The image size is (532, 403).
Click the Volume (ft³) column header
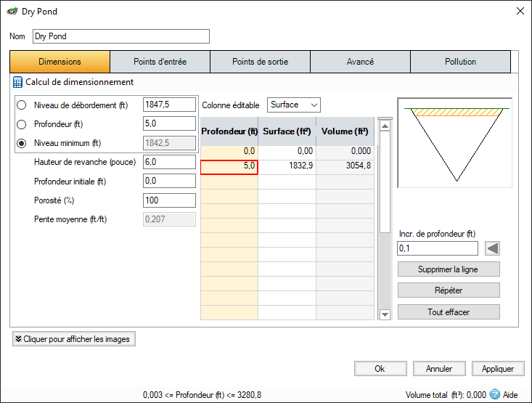345,131
